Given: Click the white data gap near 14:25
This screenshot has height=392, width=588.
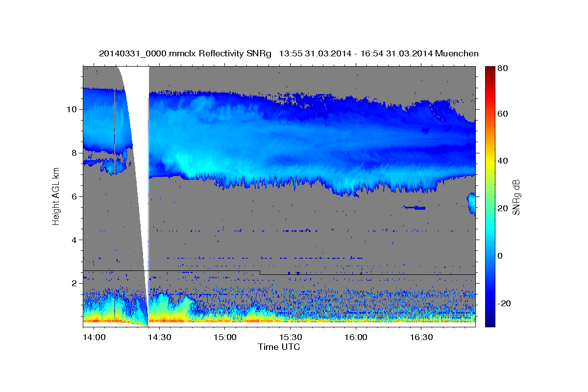Looking at the screenshot, I should pyautogui.click(x=140, y=147).
